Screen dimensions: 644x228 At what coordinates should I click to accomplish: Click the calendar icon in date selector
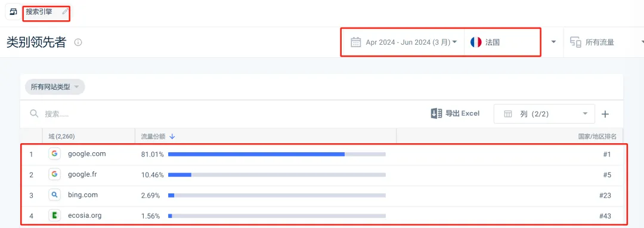(x=355, y=42)
